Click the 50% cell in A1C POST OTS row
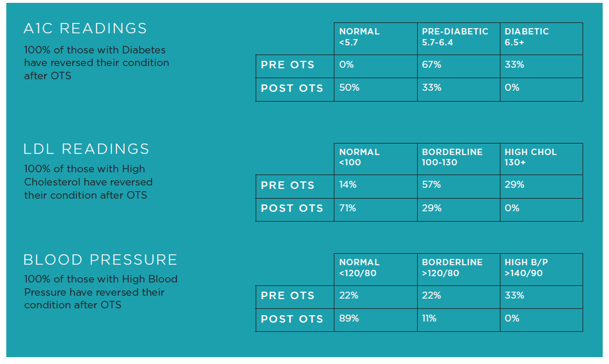The width and height of the screenshot is (609, 364). [x=349, y=87]
